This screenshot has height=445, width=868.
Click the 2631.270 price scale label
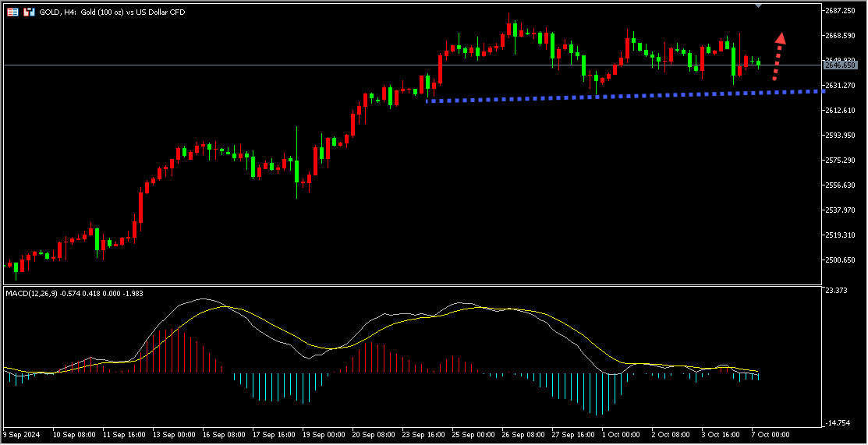[x=841, y=85]
